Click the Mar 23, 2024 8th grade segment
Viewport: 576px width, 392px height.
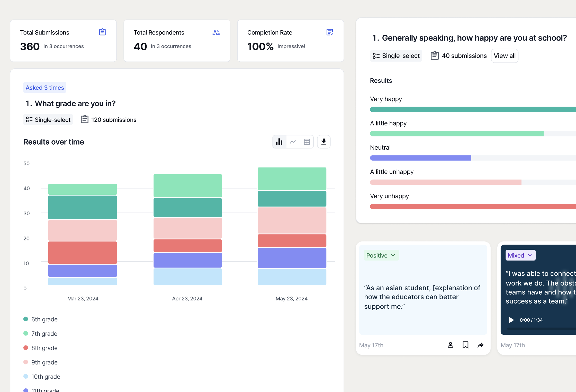tap(83, 253)
